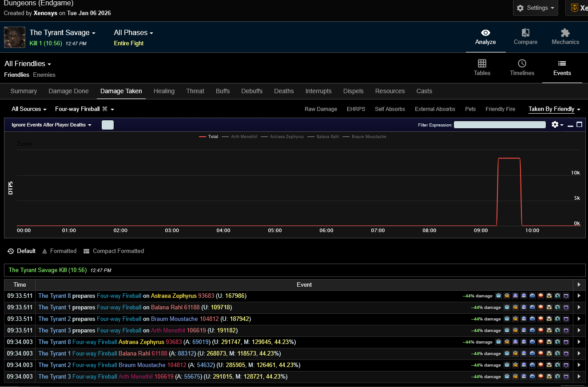The image size is (588, 387).
Task: Open the Four-way Fireball ability dropdown
Action: tap(84, 109)
